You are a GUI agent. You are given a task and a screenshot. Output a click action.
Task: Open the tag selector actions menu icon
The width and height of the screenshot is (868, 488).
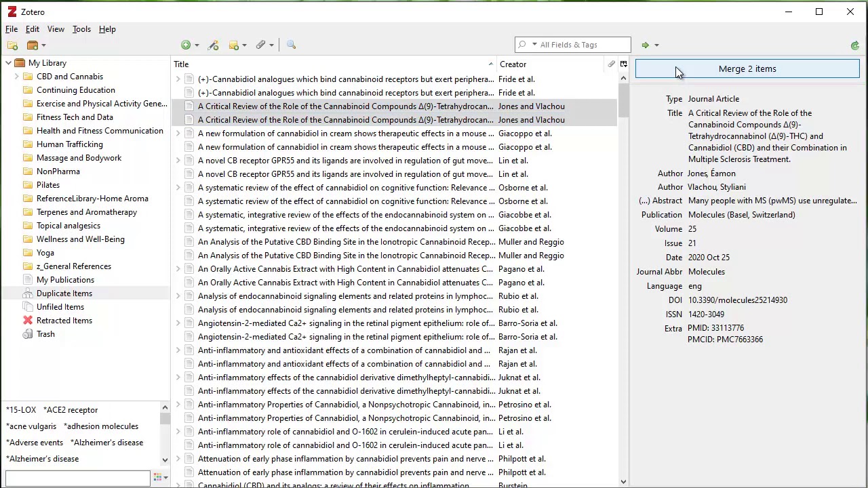[x=160, y=478]
